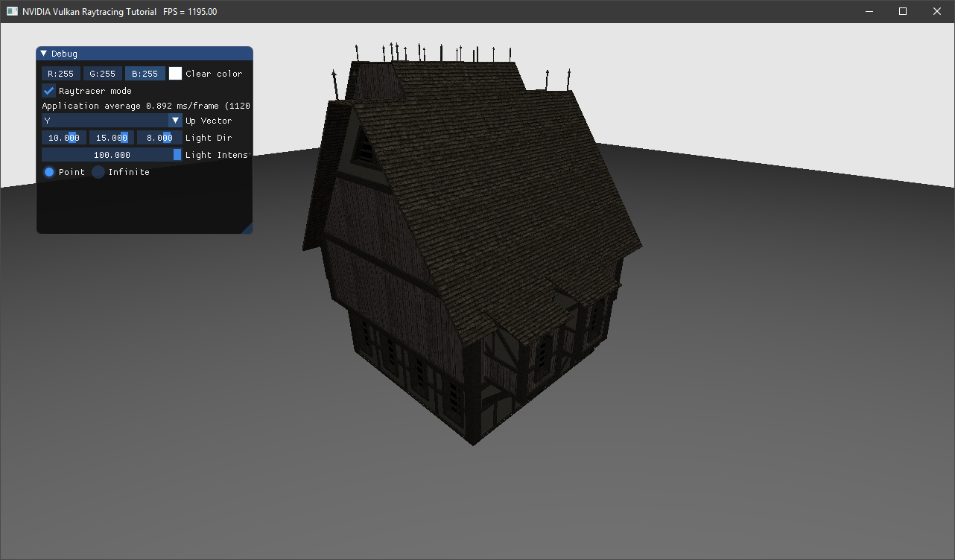Select the Infinite light radio button

(98, 172)
